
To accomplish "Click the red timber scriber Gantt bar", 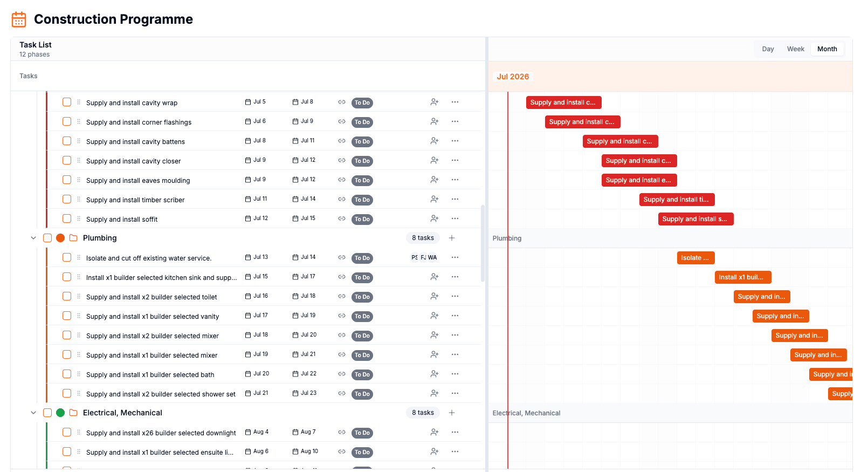I will coord(677,200).
